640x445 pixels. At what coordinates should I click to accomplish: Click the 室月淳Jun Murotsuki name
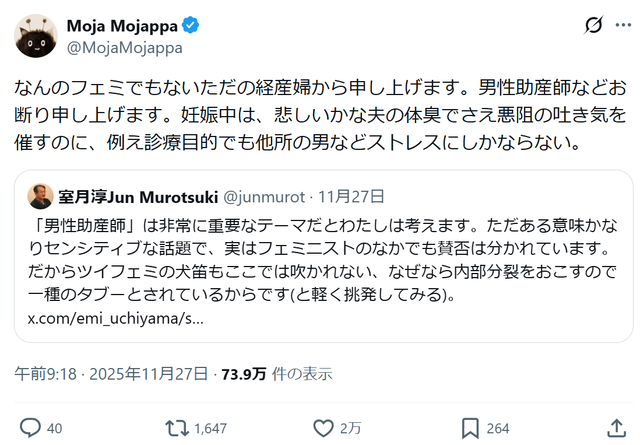pyautogui.click(x=138, y=197)
